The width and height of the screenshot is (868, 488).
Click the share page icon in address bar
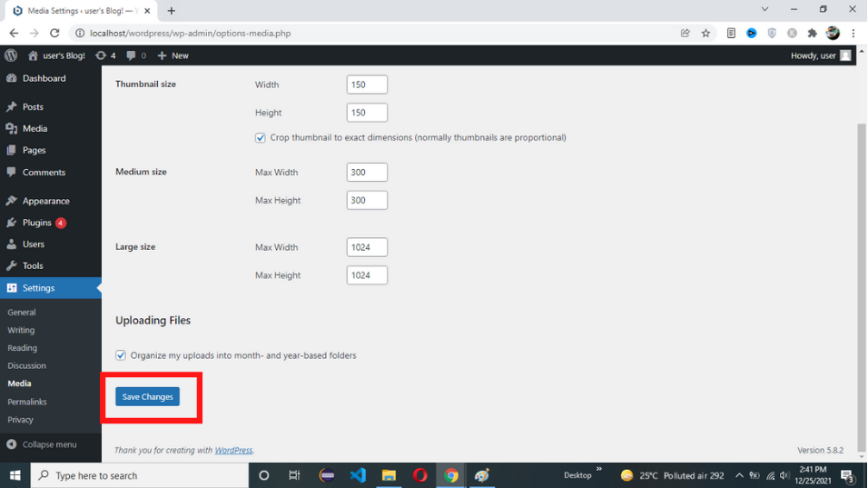[x=686, y=34]
